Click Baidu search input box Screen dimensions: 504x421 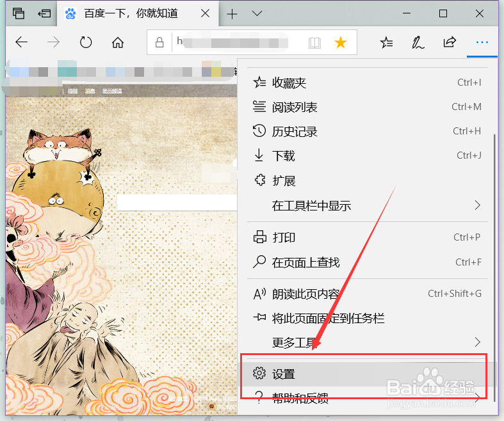177,203
